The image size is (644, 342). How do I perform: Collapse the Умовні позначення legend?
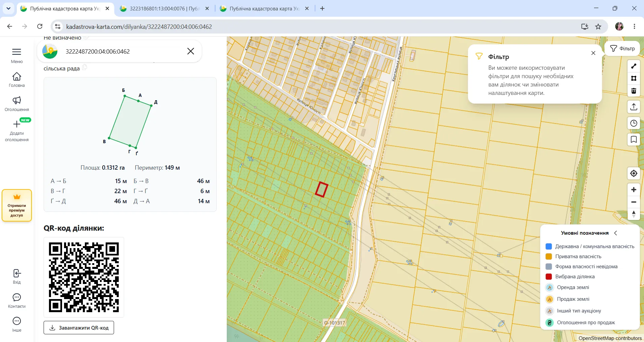coord(615,233)
